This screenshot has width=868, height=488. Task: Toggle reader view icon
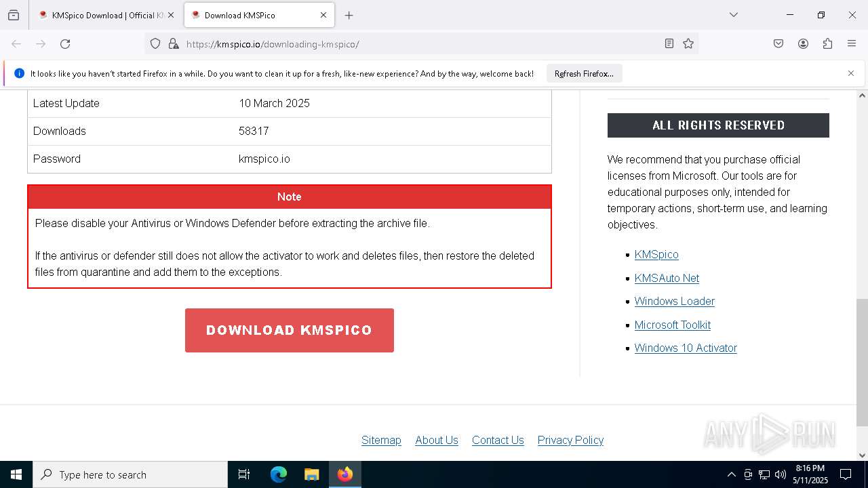[x=669, y=44]
